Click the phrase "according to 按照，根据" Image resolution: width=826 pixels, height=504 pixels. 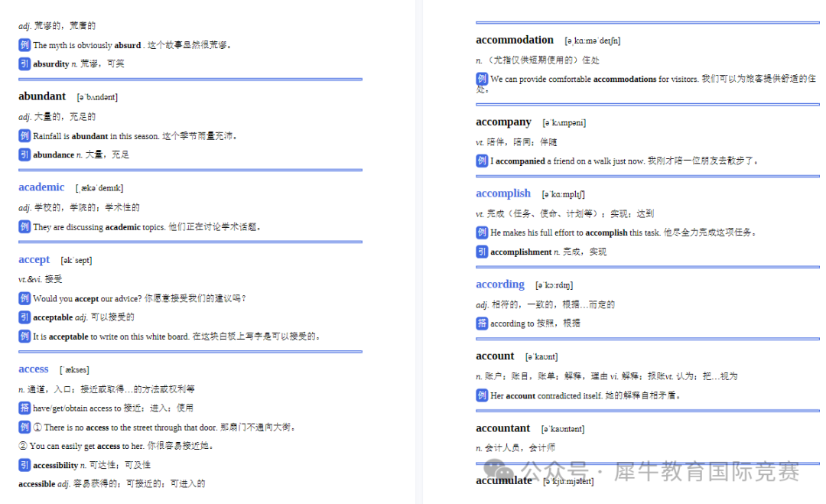coord(535,324)
